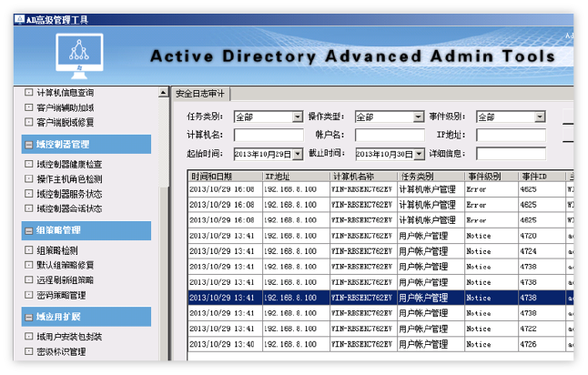
Task: Select the log cell with event ID 4726
Action: [542, 344]
